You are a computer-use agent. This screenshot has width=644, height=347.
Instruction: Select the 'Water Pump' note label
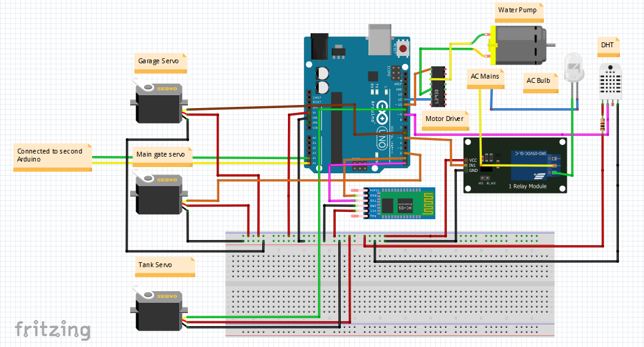(519, 12)
